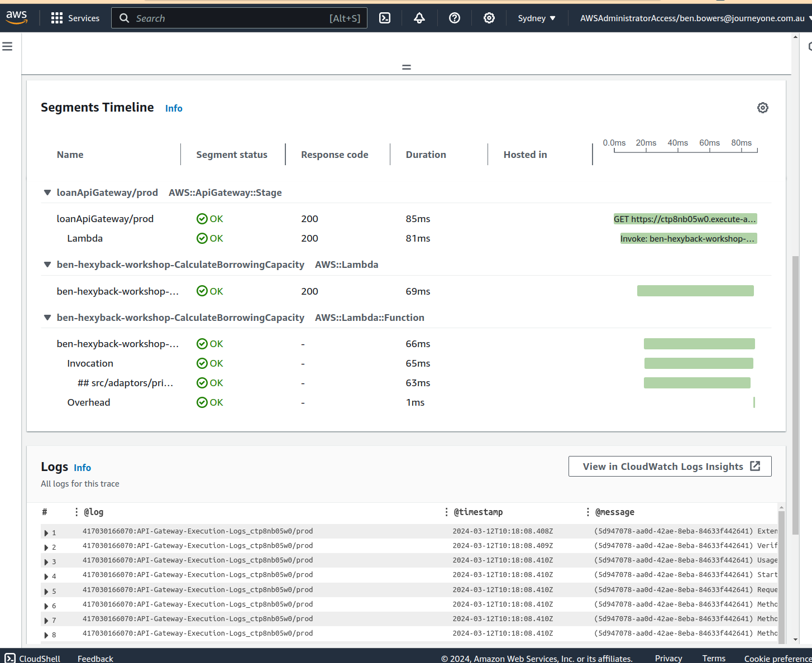Click OK status icon for Overhead row
Viewport: 812px width, 663px height.
(x=202, y=402)
